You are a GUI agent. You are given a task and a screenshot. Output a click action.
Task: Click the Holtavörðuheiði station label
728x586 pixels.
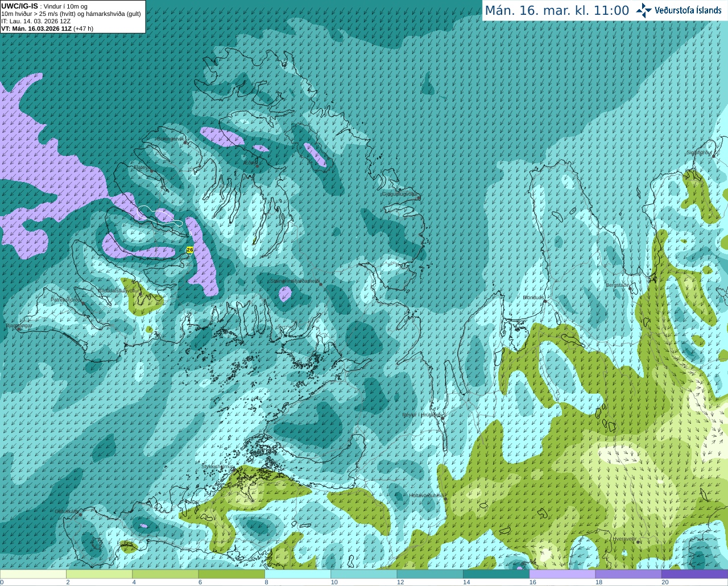(x=427, y=496)
